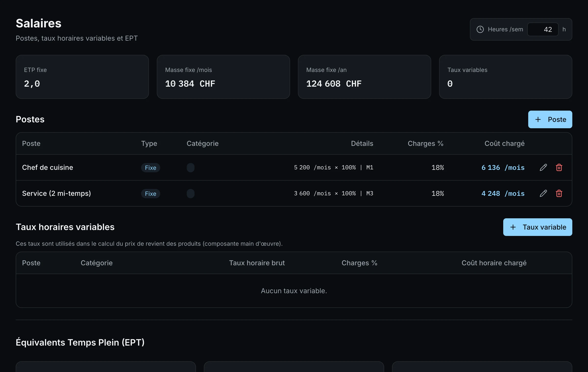Edit the Chef de cuisine row pencil icon
Viewport: 588px width, 372px height.
543,167
